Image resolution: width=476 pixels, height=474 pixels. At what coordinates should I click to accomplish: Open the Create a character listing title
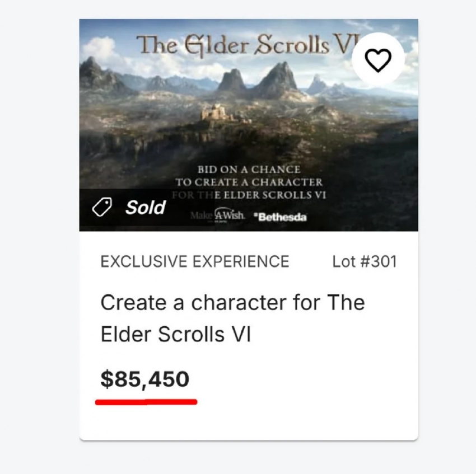232,303
